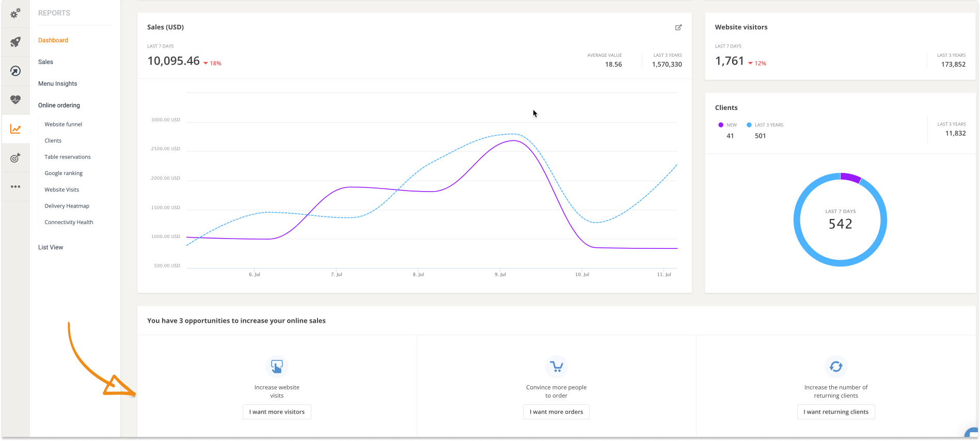Collapse the Online ordering section
Viewport: 980px width, 441px height.
[x=59, y=105]
